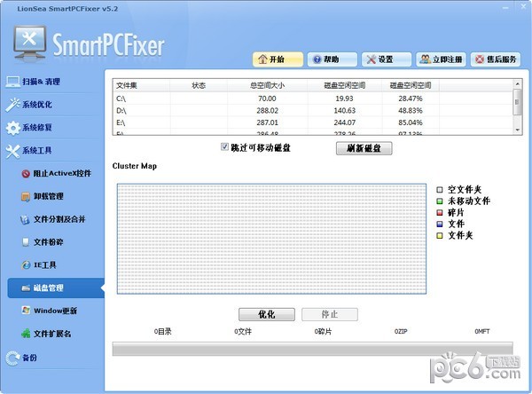
Task: Click the 停止 stop button
Action: pos(330,314)
